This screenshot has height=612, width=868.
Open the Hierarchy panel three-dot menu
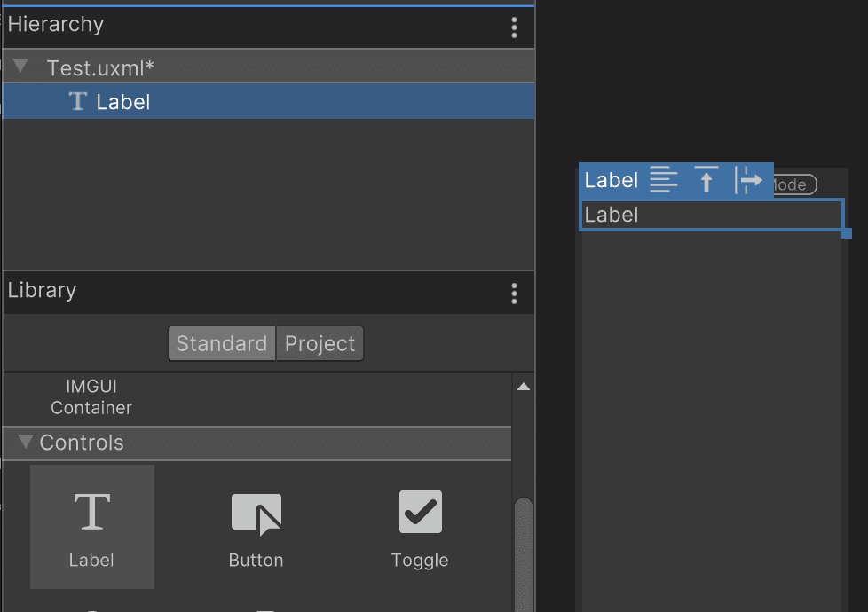tap(514, 27)
